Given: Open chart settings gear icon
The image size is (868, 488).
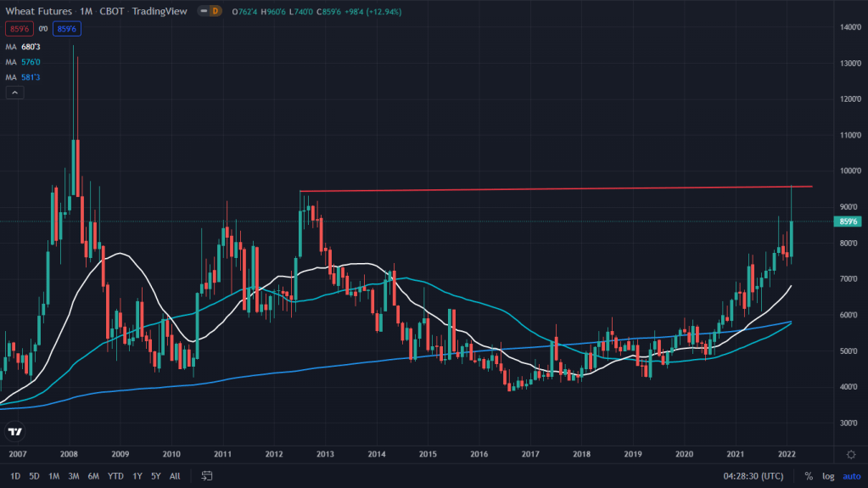Looking at the screenshot, I should [x=851, y=454].
